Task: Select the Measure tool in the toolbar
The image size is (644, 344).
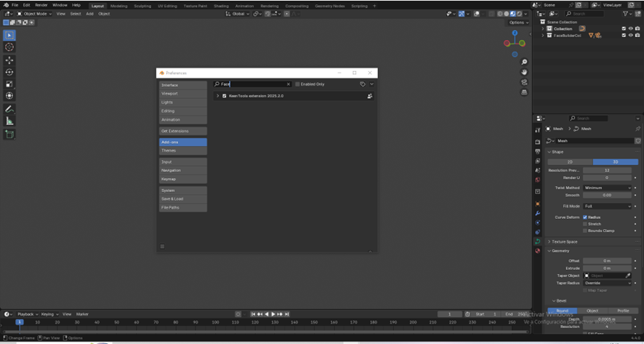Action: pos(9,121)
